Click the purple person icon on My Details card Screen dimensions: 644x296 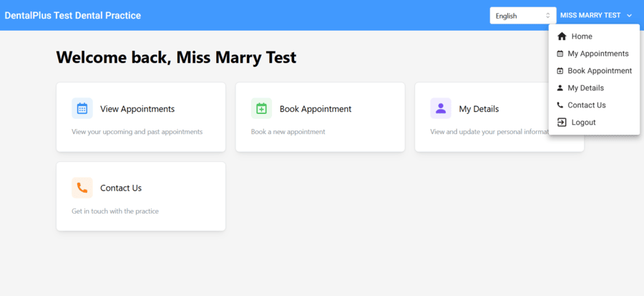tap(441, 108)
